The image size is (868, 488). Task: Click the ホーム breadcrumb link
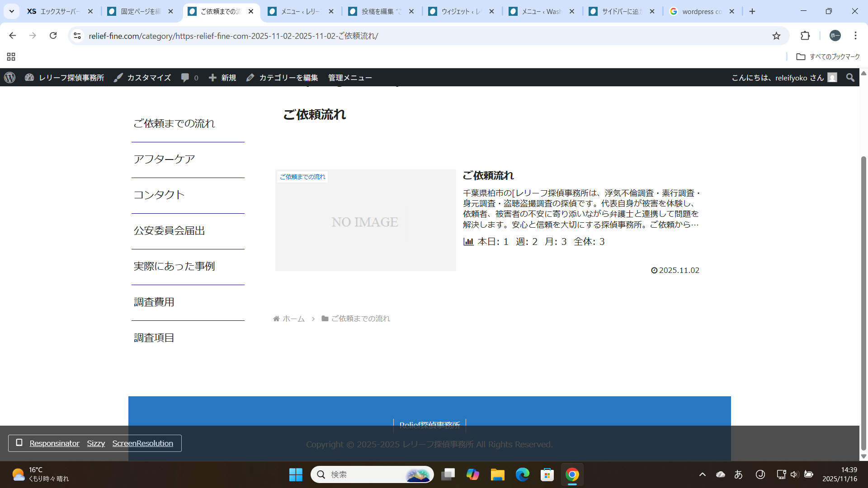[x=293, y=319]
